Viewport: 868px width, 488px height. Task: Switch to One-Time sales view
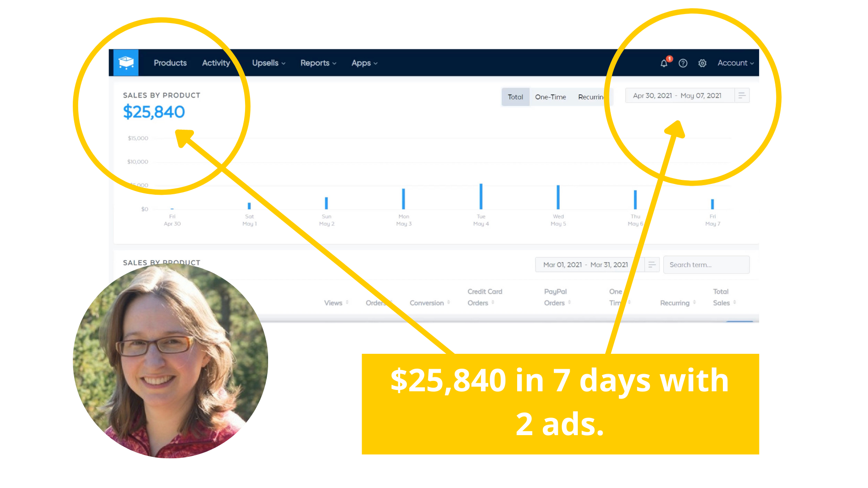(x=550, y=97)
